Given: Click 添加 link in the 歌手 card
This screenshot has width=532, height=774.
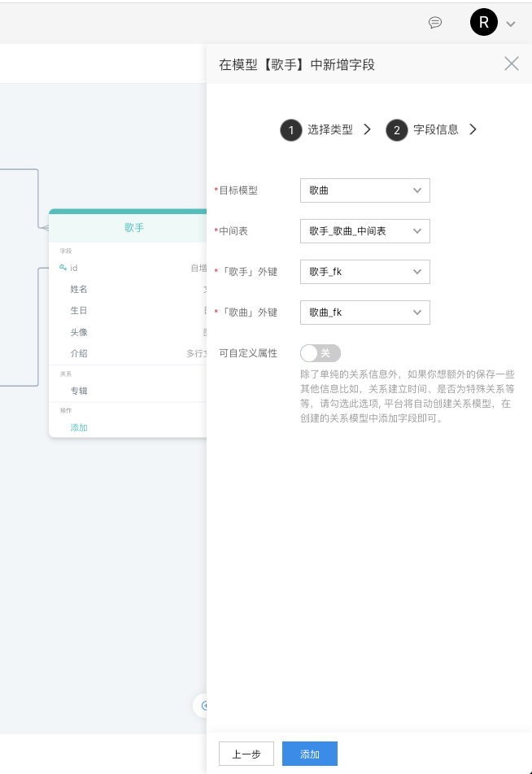Looking at the screenshot, I should pos(79,427).
